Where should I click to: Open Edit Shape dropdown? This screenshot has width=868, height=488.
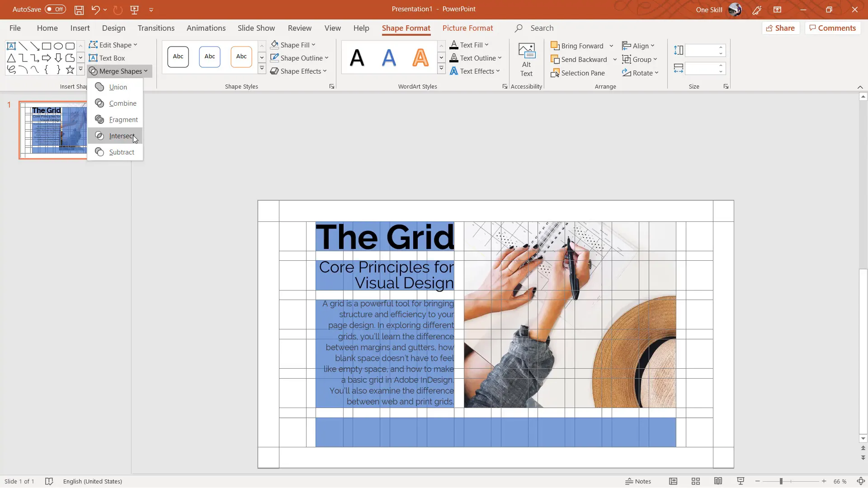(x=113, y=45)
